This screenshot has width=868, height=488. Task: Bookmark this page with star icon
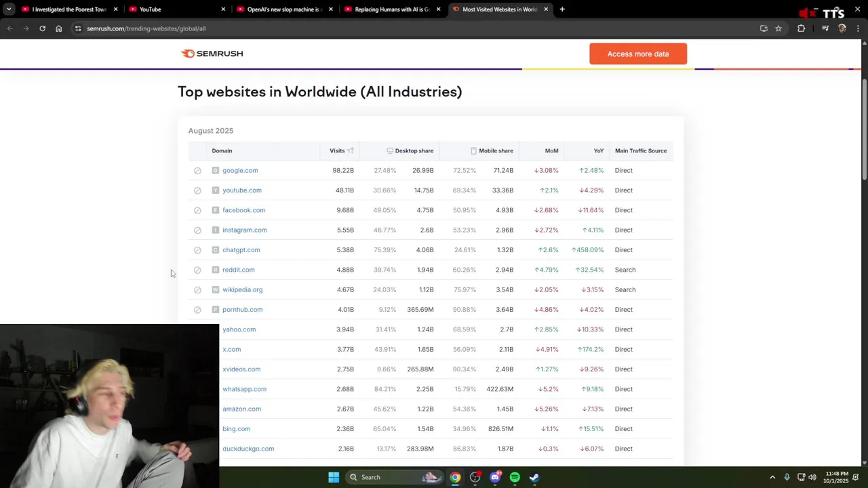click(x=778, y=28)
